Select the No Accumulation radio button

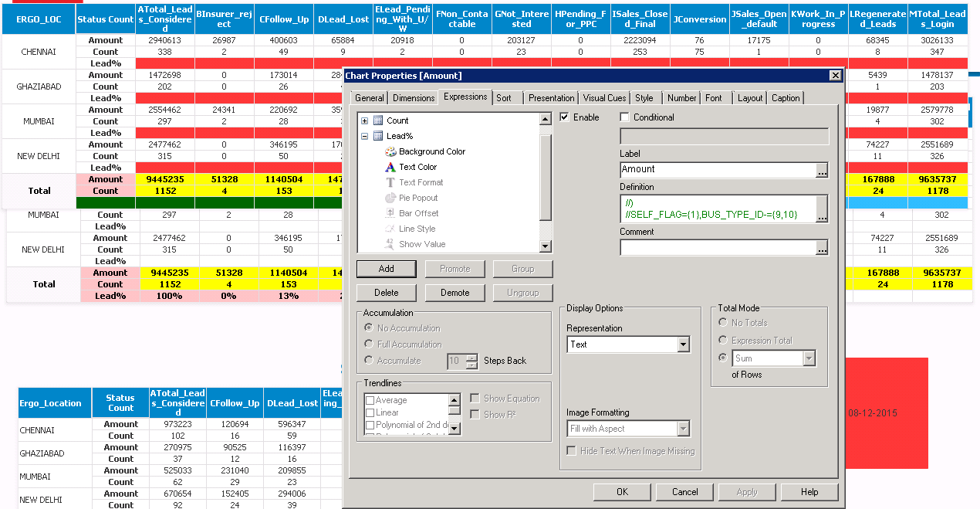(x=370, y=328)
